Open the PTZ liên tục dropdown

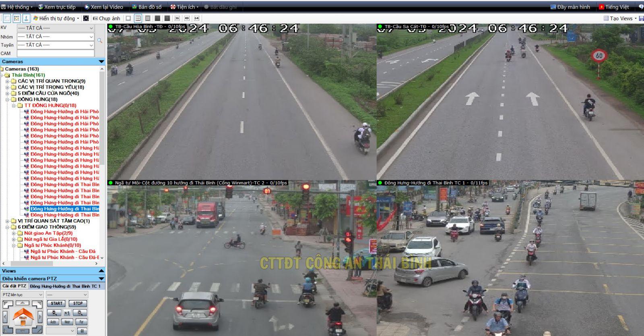[x=23, y=295]
